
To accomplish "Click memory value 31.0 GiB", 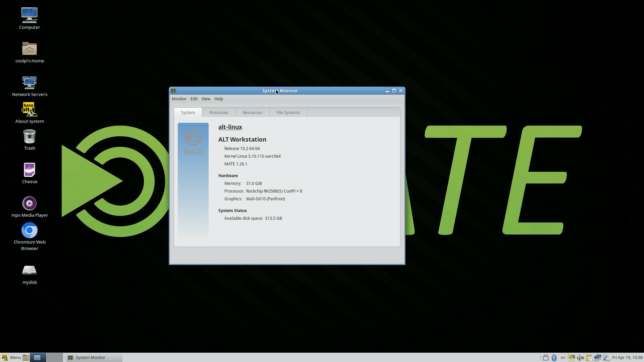I will click(x=254, y=184).
